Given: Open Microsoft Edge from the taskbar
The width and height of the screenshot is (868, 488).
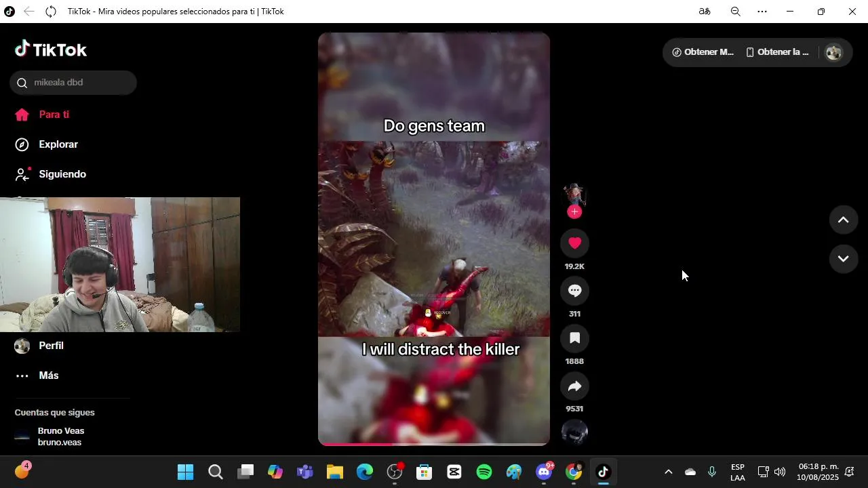Looking at the screenshot, I should (x=365, y=472).
